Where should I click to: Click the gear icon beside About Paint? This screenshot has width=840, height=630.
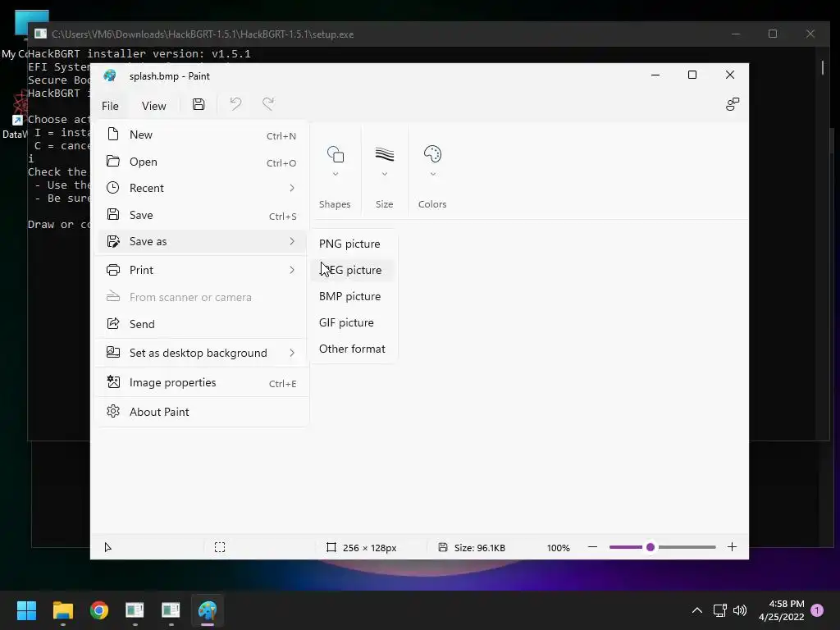pyautogui.click(x=113, y=412)
